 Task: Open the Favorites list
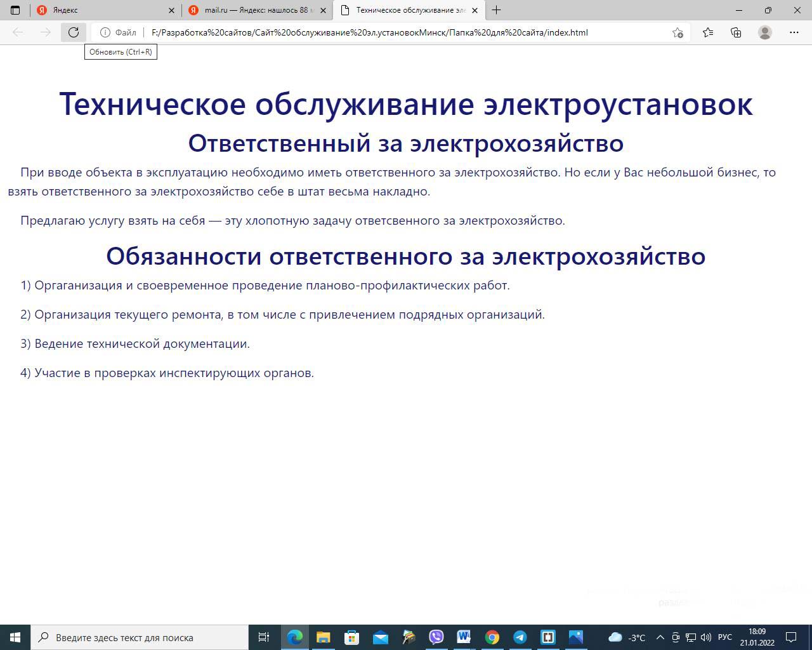click(708, 32)
